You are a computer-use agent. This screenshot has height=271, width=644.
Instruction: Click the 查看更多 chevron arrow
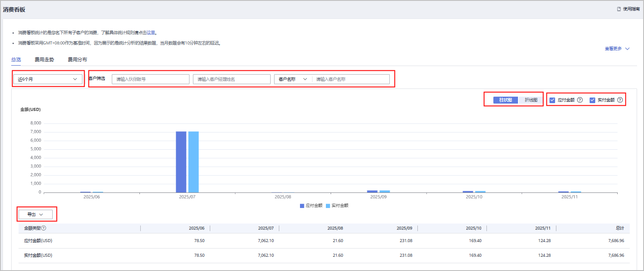[x=628, y=49]
